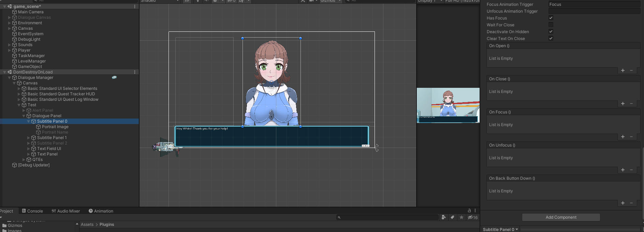Viewport: 644px width, 232px height.
Task: Expand the QTEs object
Action: point(24,160)
